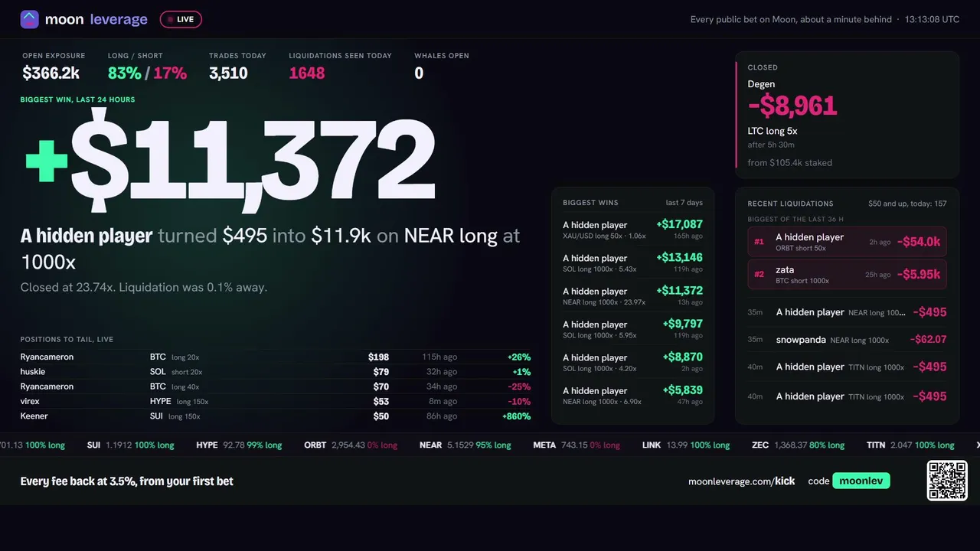
Task: Click the Trades Today 3,510 value
Action: click(x=228, y=73)
